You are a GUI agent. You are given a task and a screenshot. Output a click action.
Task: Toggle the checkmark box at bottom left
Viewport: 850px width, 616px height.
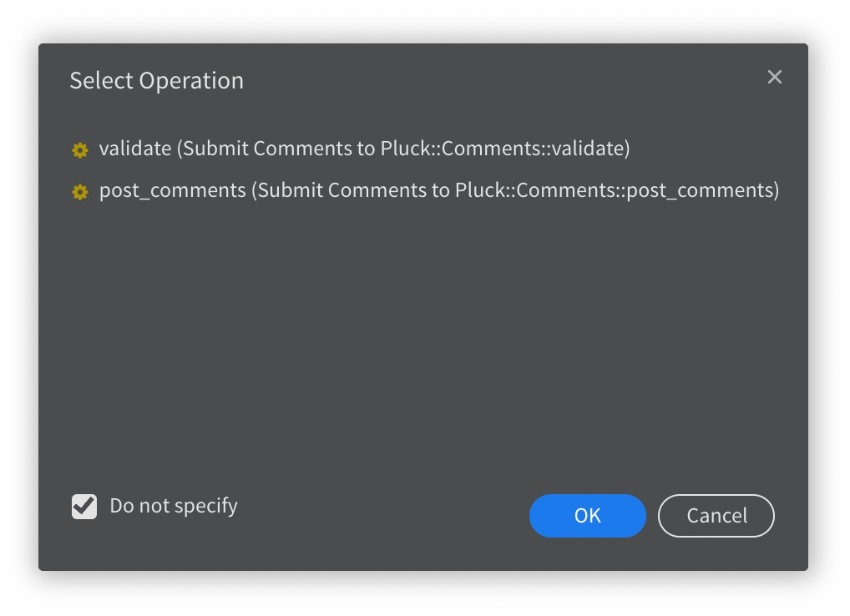(x=84, y=507)
